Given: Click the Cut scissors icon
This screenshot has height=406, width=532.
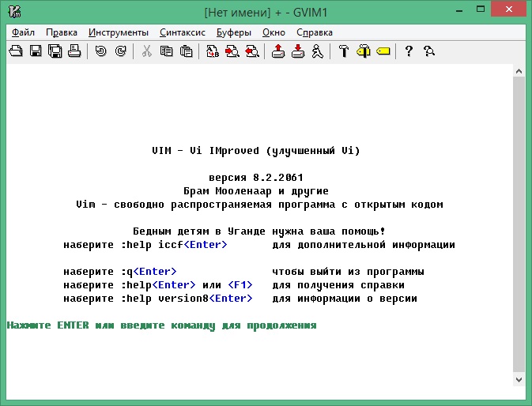Looking at the screenshot, I should click(146, 51).
